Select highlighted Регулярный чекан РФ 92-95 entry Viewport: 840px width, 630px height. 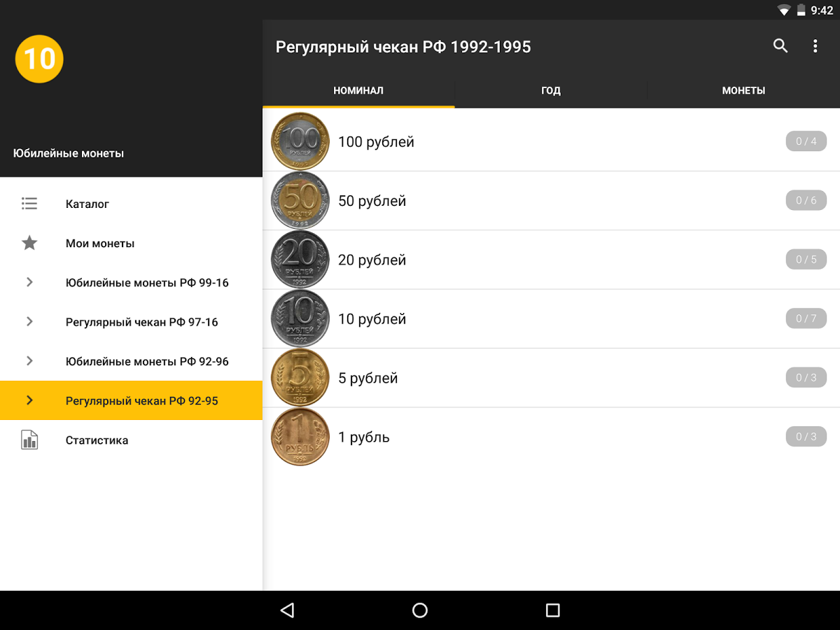131,400
